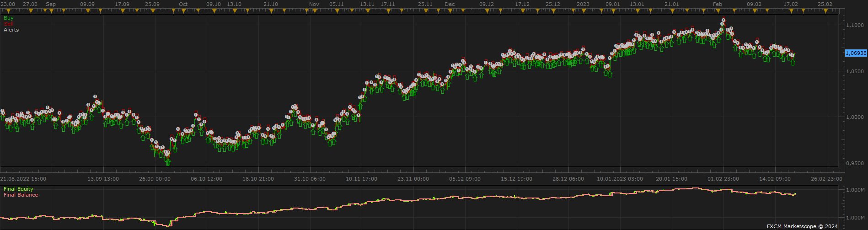
Task: Click the yellow timeline marker under 2023
Action: coord(583,11)
